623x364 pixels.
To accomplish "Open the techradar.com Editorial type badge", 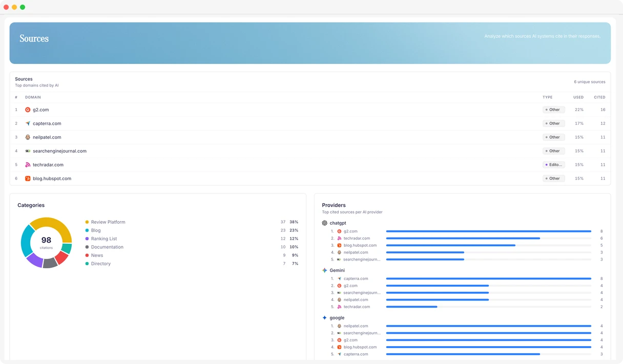I will [553, 165].
